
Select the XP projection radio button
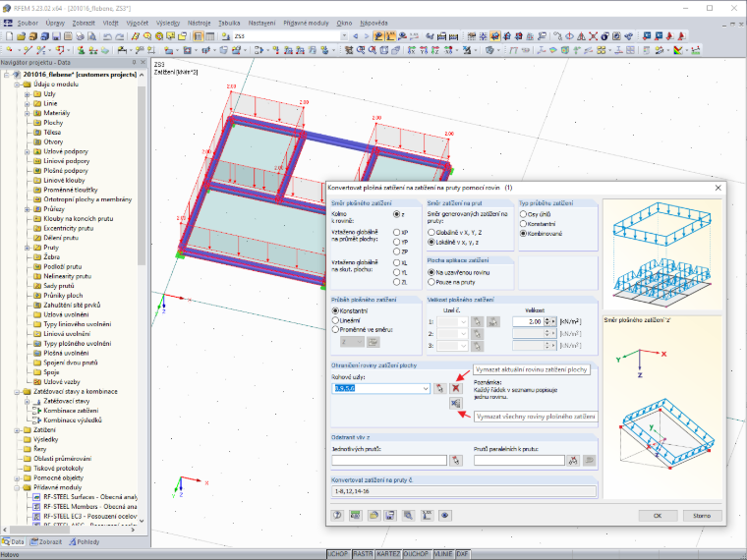click(x=396, y=233)
